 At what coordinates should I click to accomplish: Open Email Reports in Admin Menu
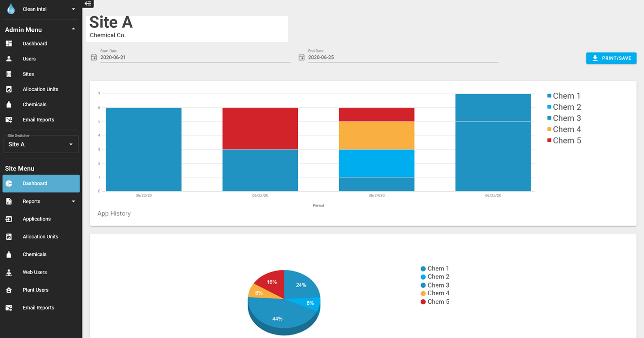click(x=38, y=120)
